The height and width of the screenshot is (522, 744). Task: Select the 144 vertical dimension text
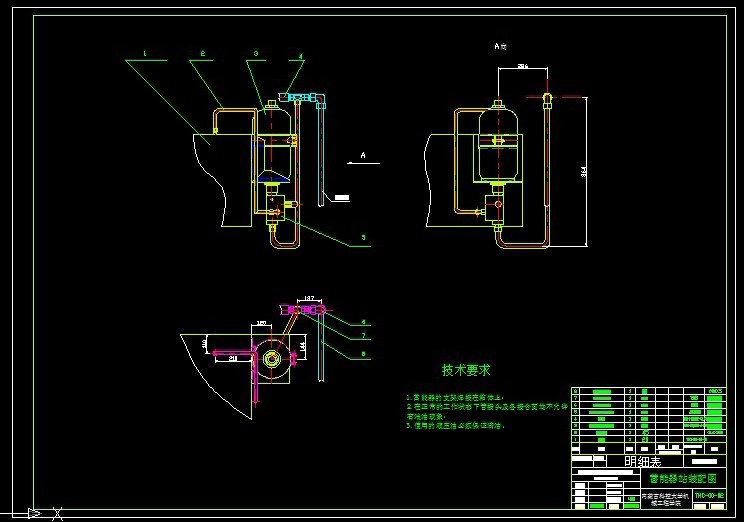[x=302, y=347]
